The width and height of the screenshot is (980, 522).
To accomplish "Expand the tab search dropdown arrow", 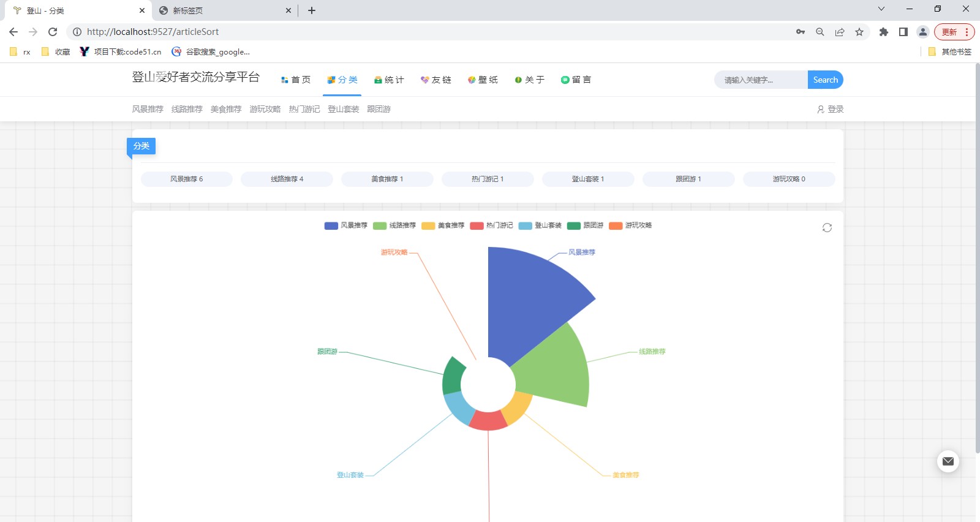I will tap(881, 9).
